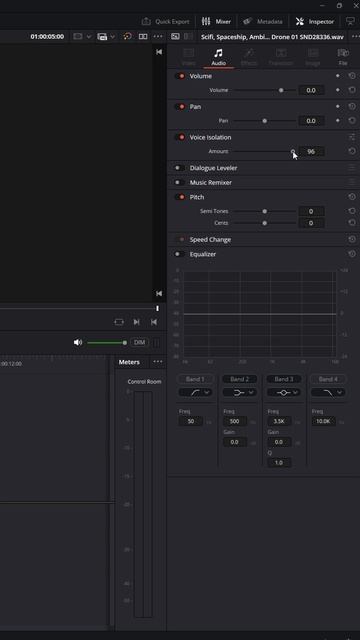This screenshot has height=640, width=360.
Task: Open the Metadata panel
Action: click(x=262, y=22)
